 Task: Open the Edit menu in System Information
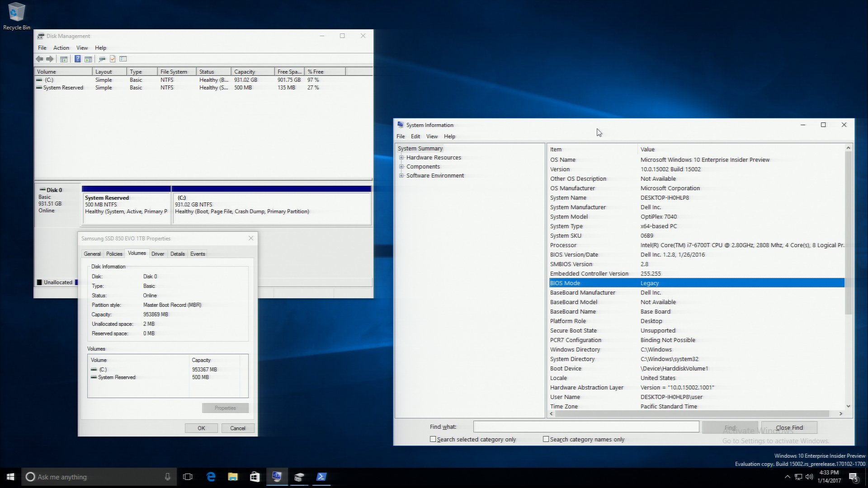click(415, 136)
